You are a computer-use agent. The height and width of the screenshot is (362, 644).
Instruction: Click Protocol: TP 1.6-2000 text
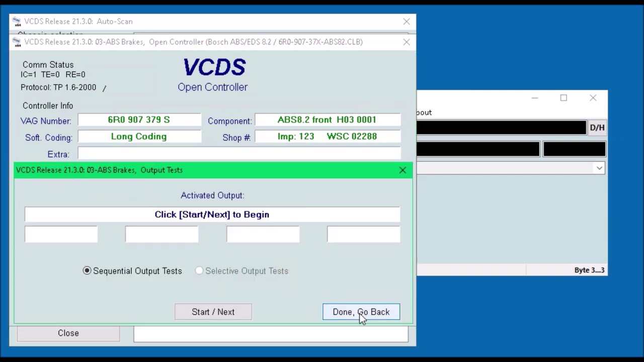(58, 87)
